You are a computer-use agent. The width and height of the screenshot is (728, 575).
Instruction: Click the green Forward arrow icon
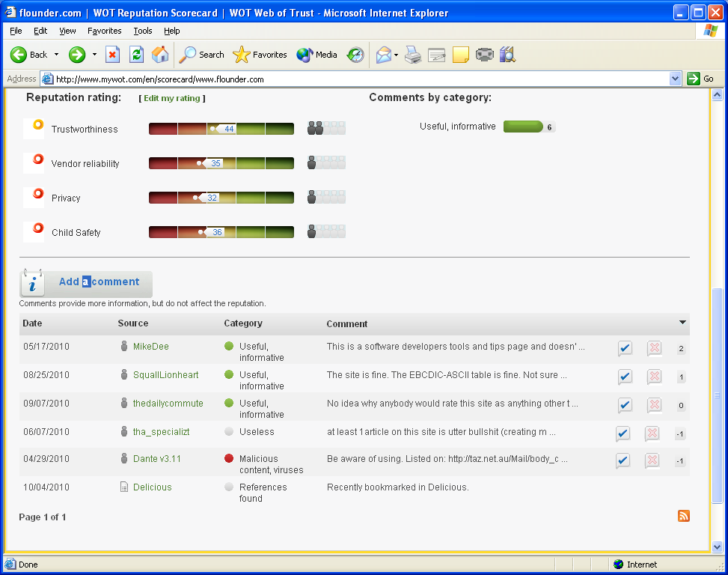pyautogui.click(x=77, y=55)
